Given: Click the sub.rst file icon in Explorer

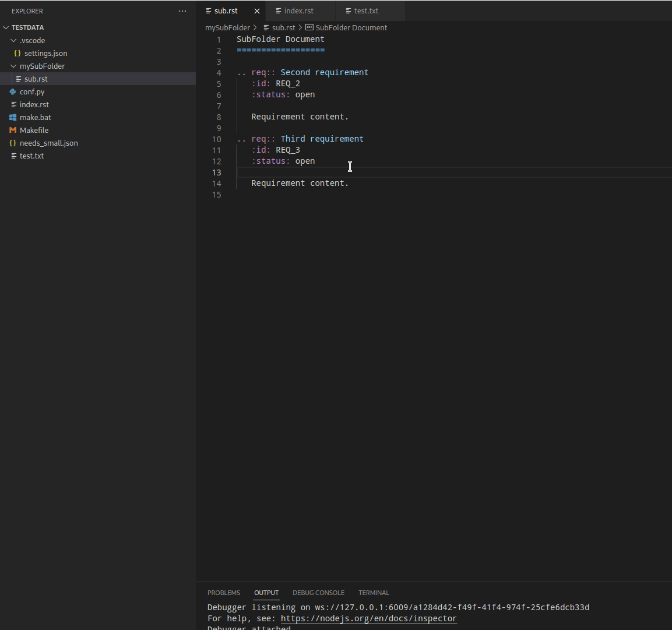Looking at the screenshot, I should [x=19, y=79].
